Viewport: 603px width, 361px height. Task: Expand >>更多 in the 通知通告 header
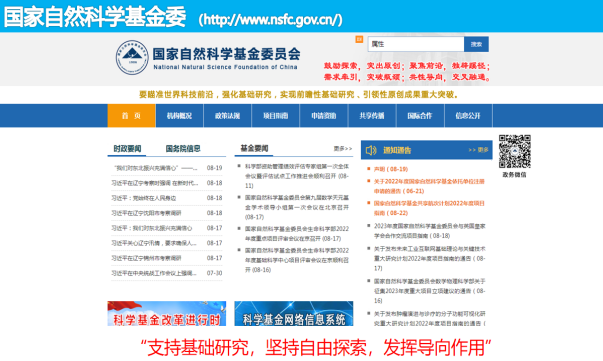point(478,150)
